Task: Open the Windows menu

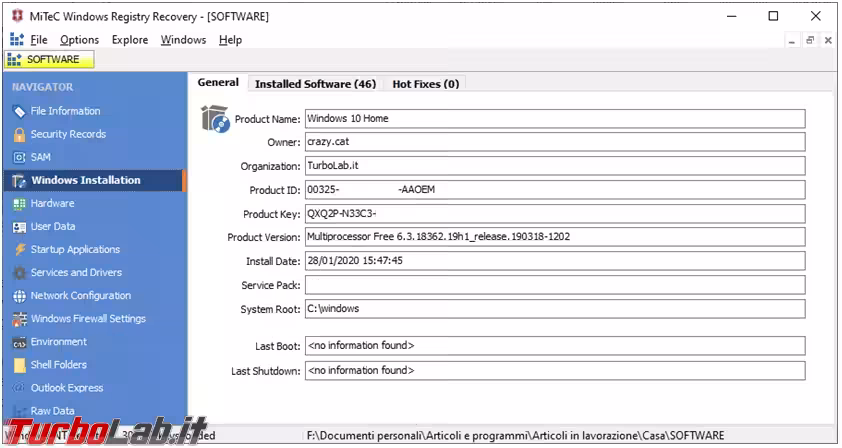Action: pos(183,40)
